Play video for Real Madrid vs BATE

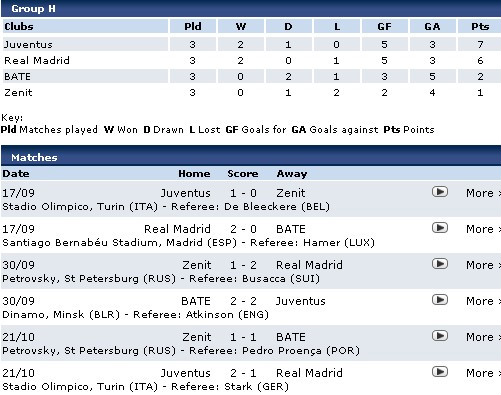tap(440, 228)
